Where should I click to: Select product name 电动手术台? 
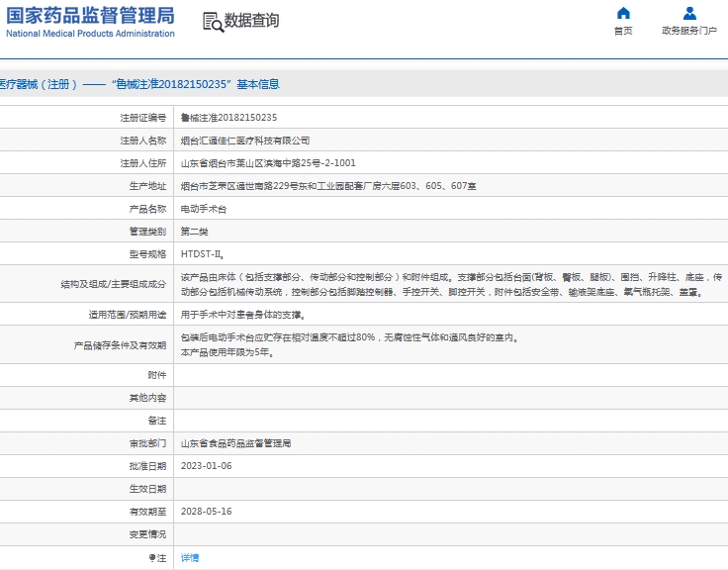pyautogui.click(x=204, y=209)
